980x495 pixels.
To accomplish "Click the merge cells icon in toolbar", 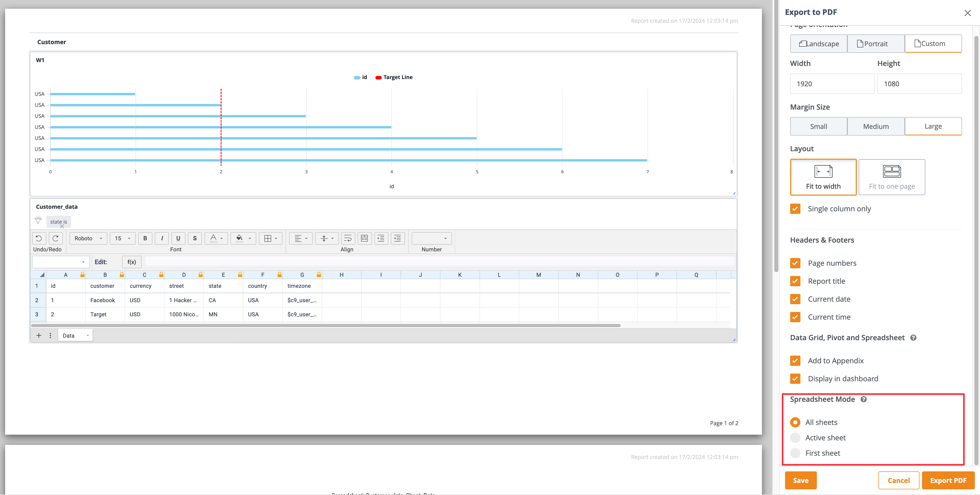I will click(365, 238).
